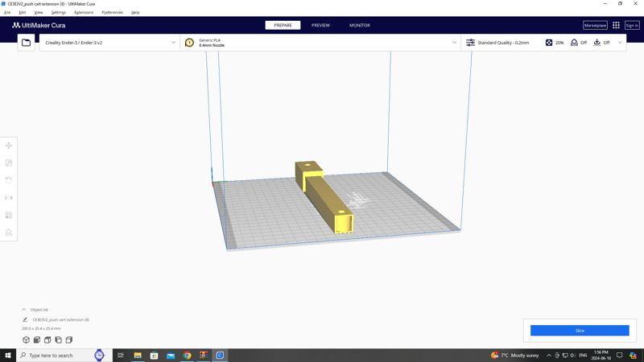The width and height of the screenshot is (644, 362).
Task: Open the File menu
Action: (x=7, y=12)
